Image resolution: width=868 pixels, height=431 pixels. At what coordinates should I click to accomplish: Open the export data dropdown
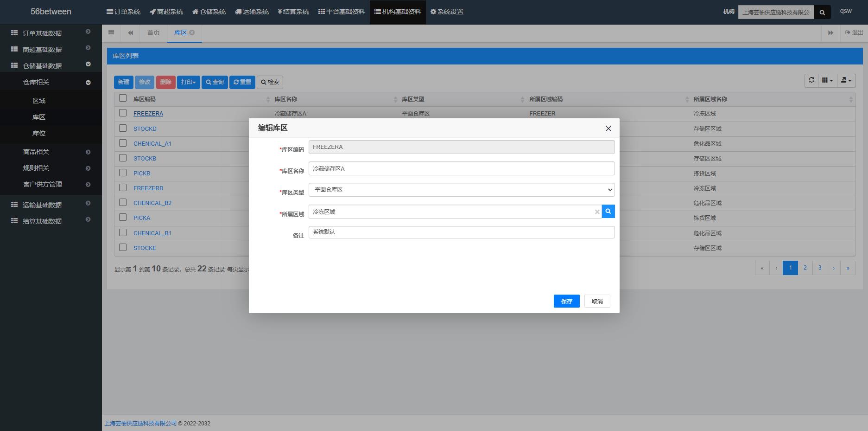pos(846,80)
